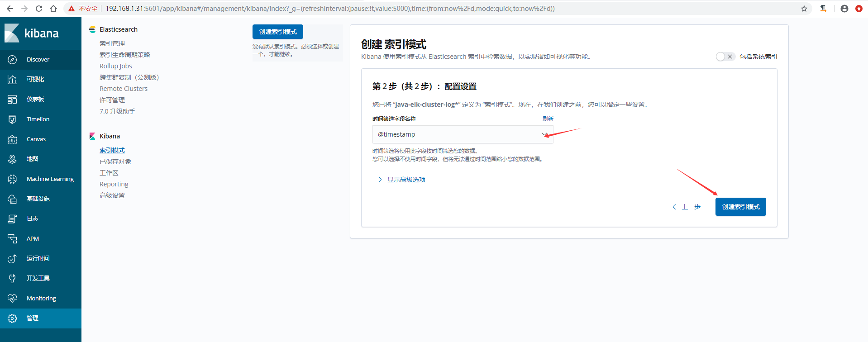The image size is (868, 342).
Task: Bookmark the page with star icon
Action: point(804,9)
